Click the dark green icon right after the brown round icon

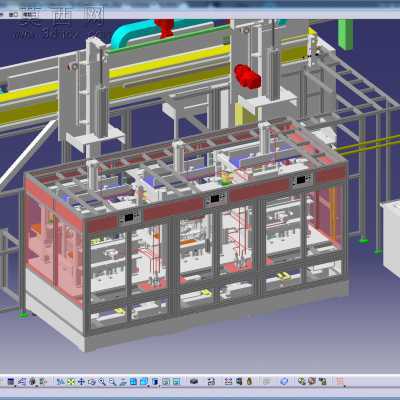[322, 381]
